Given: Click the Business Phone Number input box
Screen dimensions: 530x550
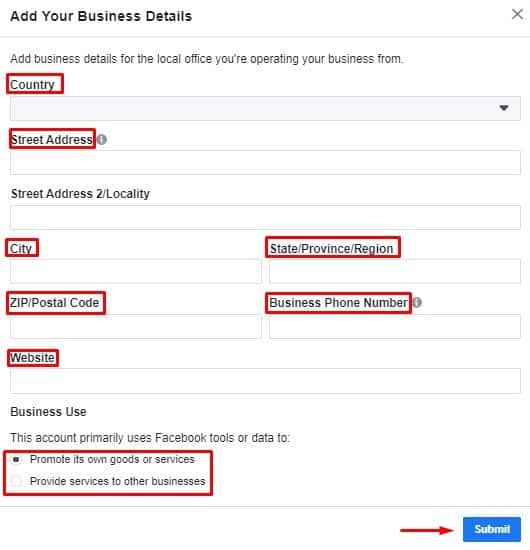Looking at the screenshot, I should (x=395, y=326).
